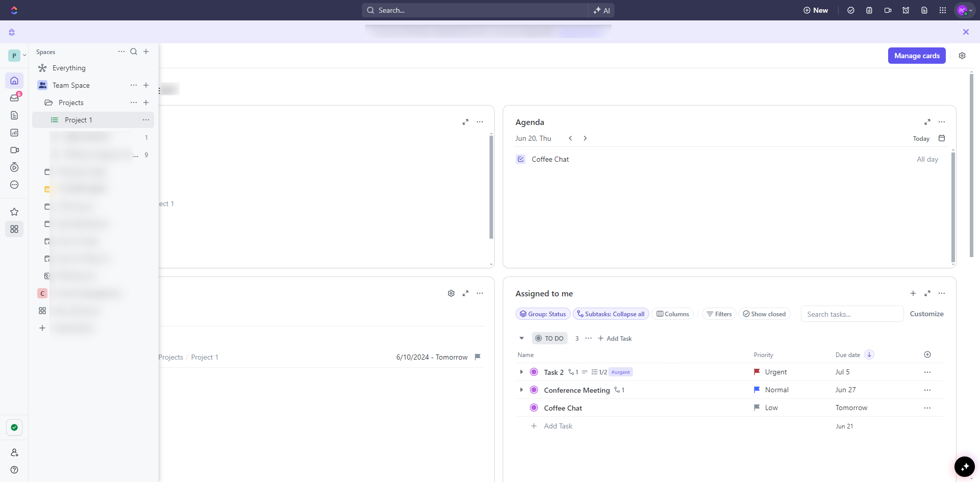Click the AI sparkle button in search bar
The width and height of the screenshot is (980, 482).
[x=602, y=10]
